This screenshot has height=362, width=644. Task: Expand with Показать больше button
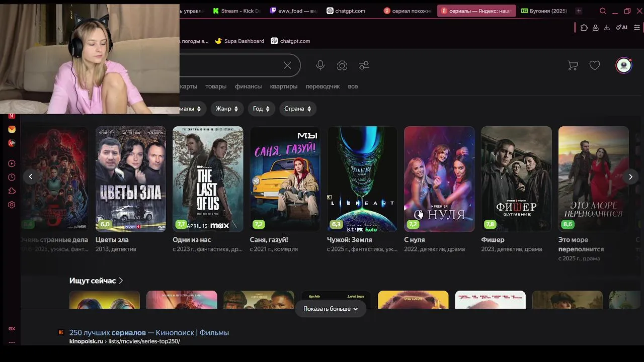[331, 309]
